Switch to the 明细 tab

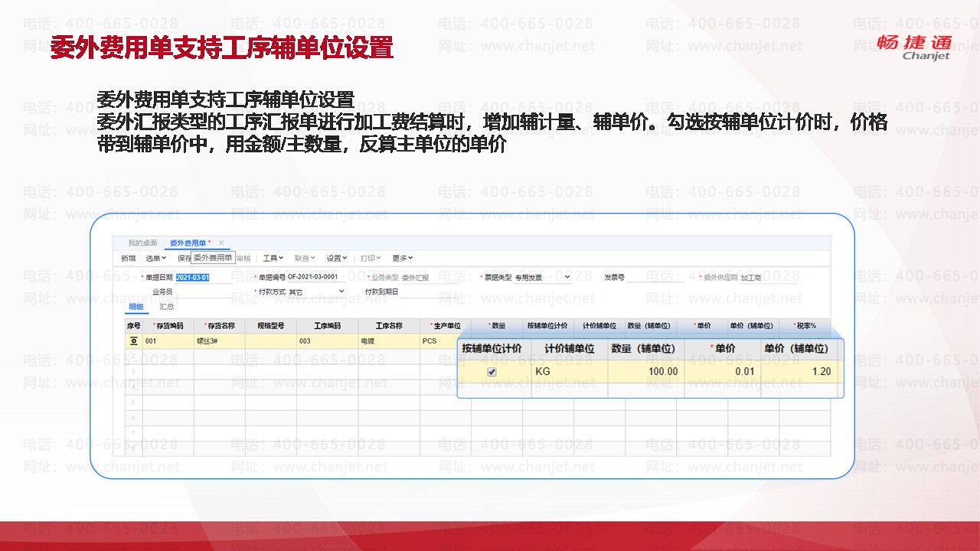(136, 307)
